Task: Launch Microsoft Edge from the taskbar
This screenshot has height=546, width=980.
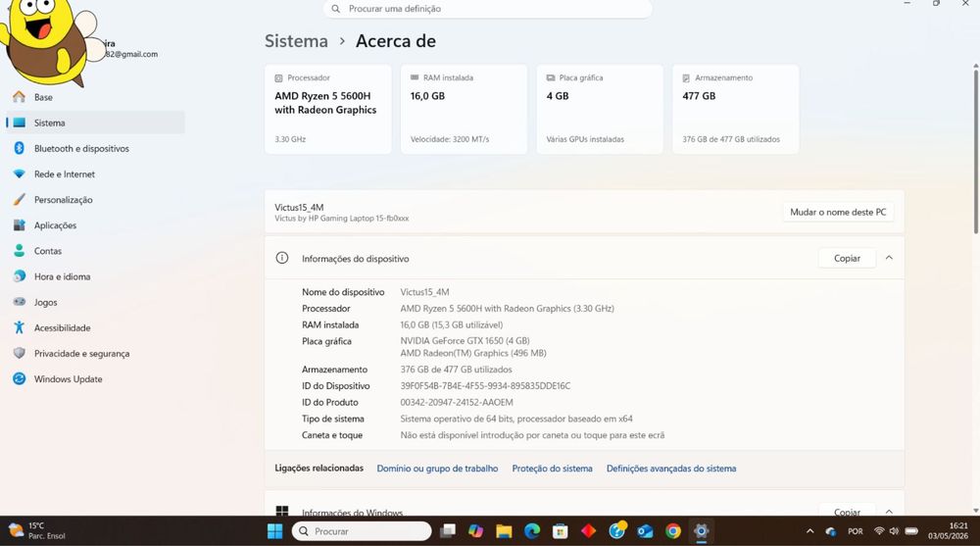Action: [x=532, y=531]
